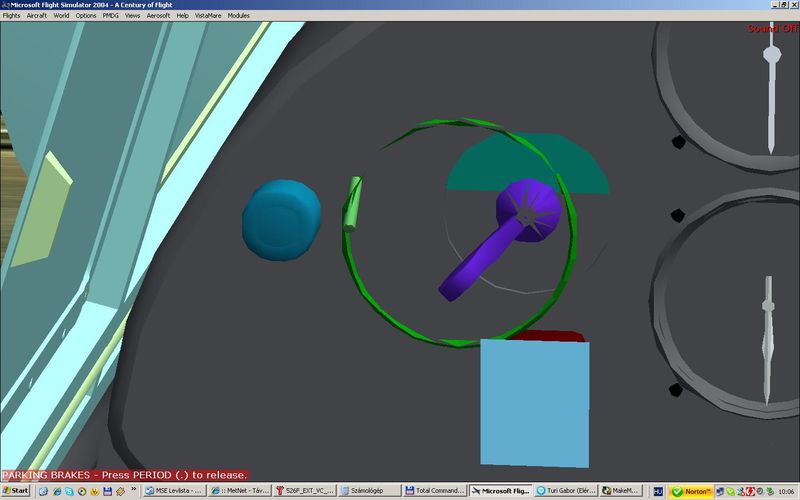Open the Modules menu
Viewport: 800px width, 500px height.
(x=238, y=16)
